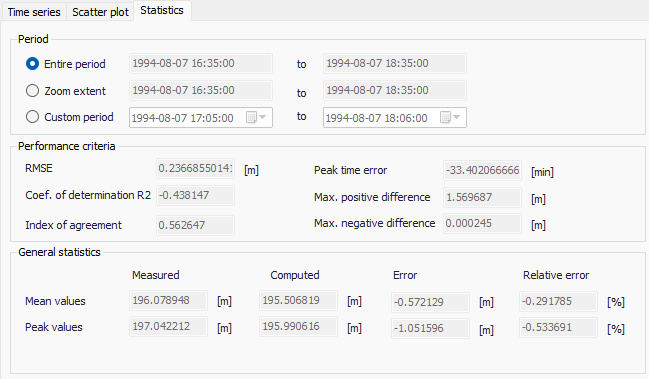
Task: Click Entire period start date 16:35:00 field
Action: [x=201, y=63]
